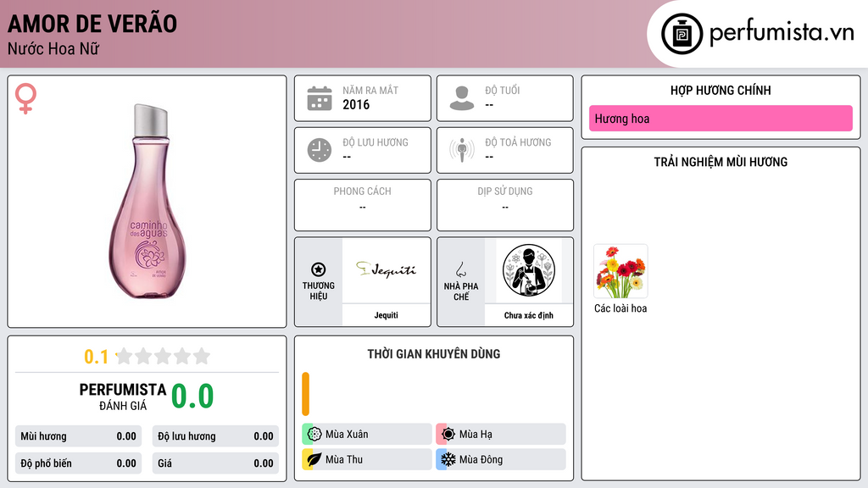Click the PERFUMISTA ĐÁNH GIÁ label
Viewport: 868px width, 488px height.
(x=123, y=396)
